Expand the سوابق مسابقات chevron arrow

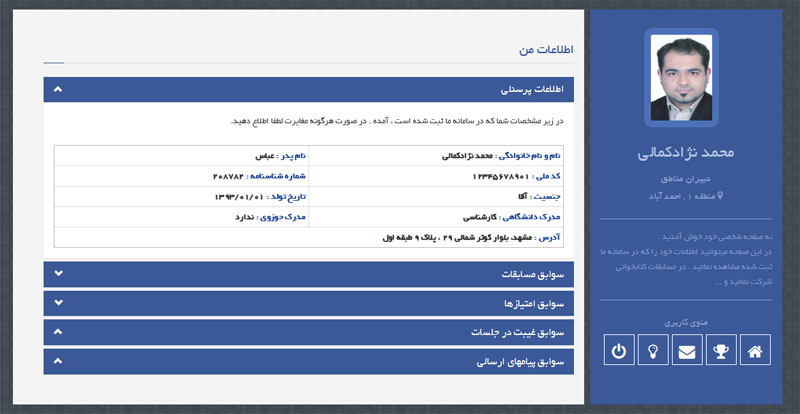coord(58,273)
